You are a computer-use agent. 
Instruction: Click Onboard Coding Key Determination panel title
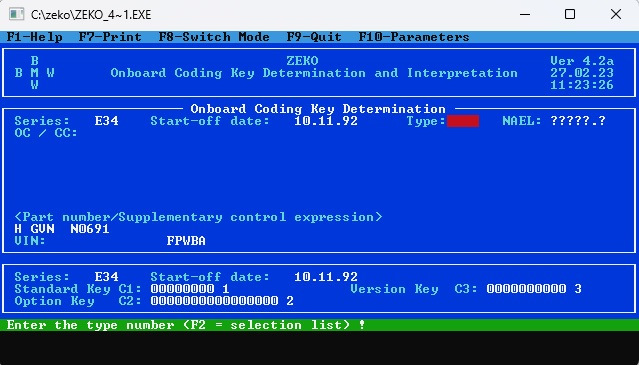(318, 109)
